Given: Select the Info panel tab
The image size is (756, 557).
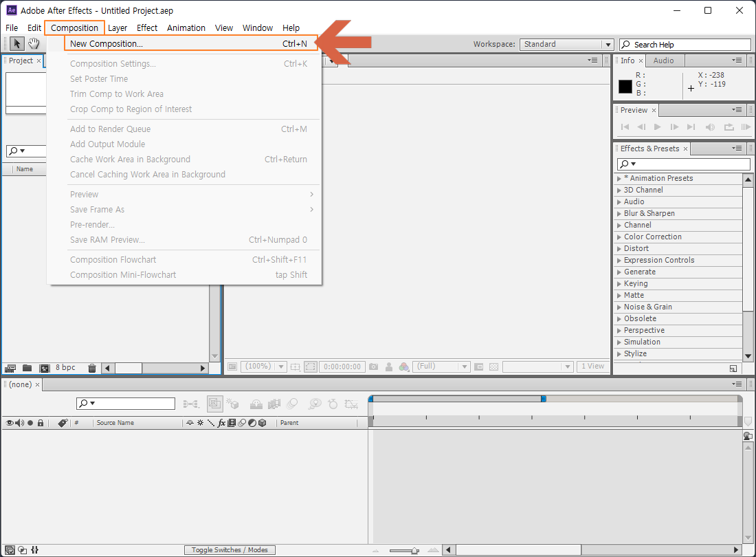Looking at the screenshot, I should coord(627,61).
